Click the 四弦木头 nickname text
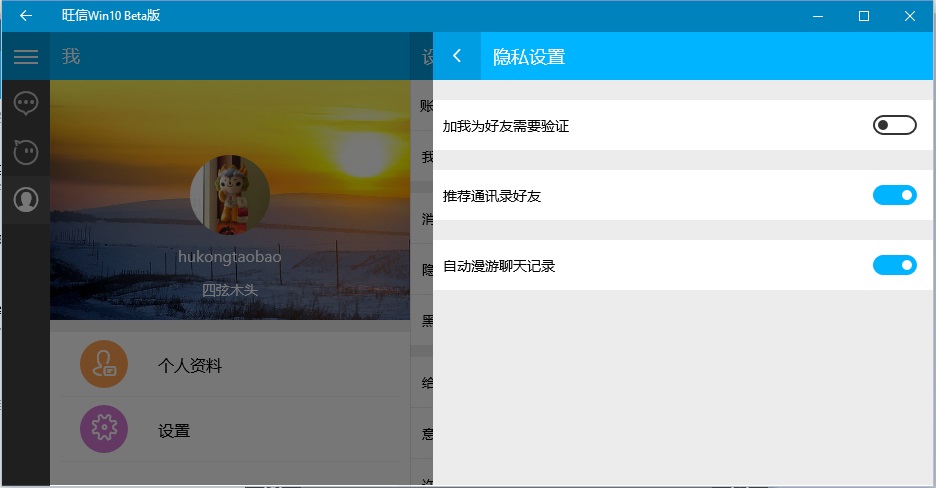Screen dimensions: 936x488 230,290
